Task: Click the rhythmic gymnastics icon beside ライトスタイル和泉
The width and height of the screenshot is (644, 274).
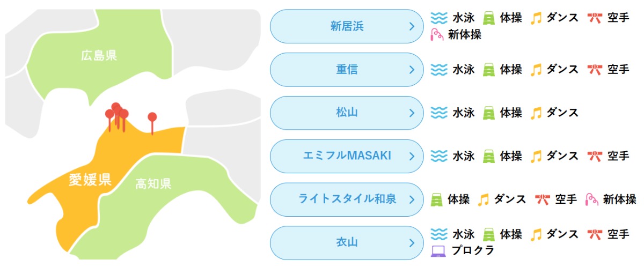Action: (x=592, y=199)
